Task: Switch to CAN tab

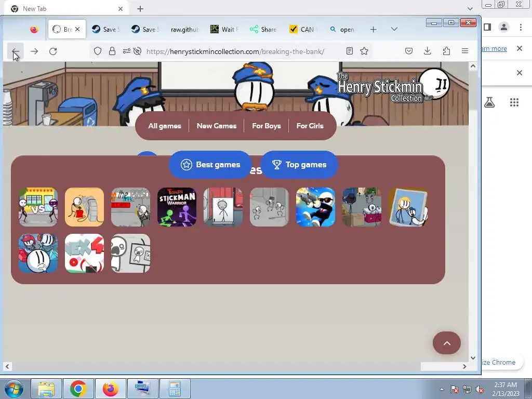Action: [x=303, y=30]
